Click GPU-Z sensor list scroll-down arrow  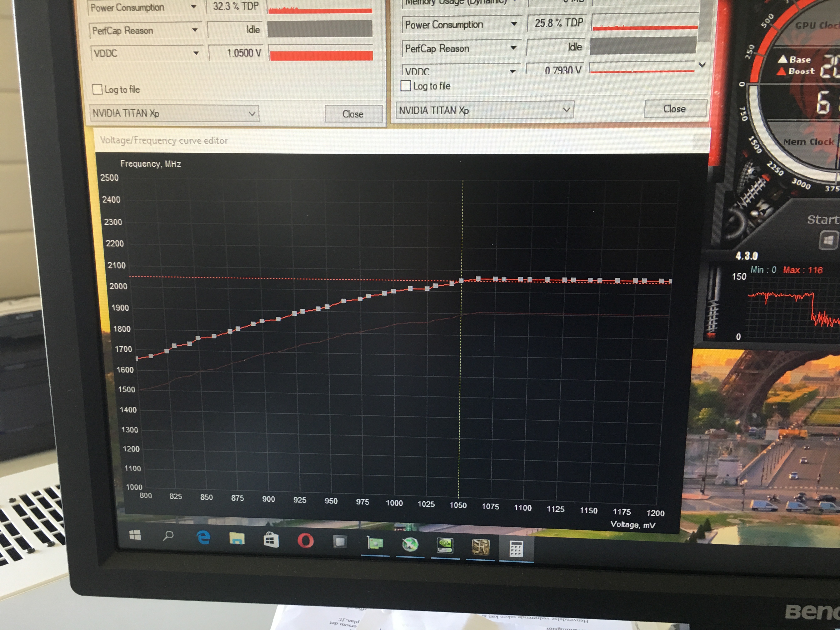[x=702, y=65]
